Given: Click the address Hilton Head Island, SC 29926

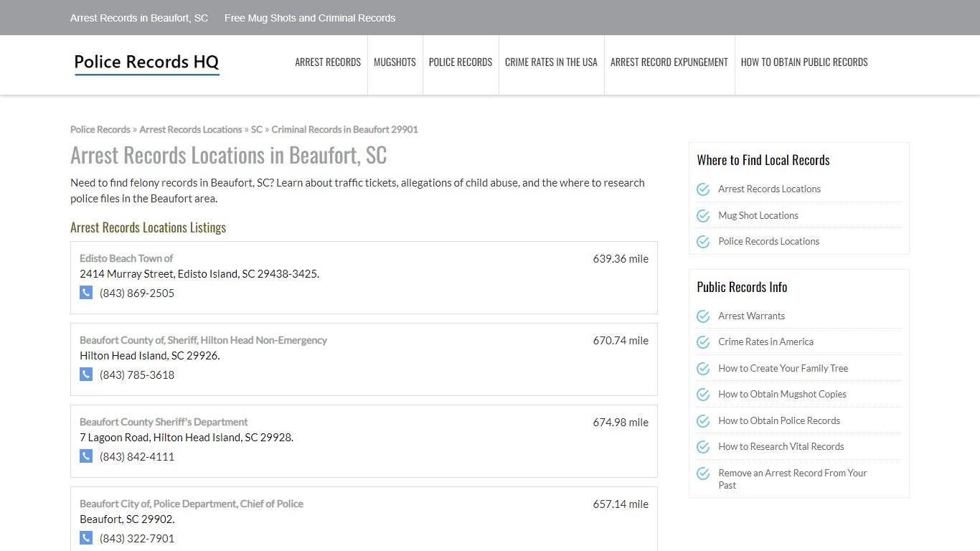Looking at the screenshot, I should 150,356.
